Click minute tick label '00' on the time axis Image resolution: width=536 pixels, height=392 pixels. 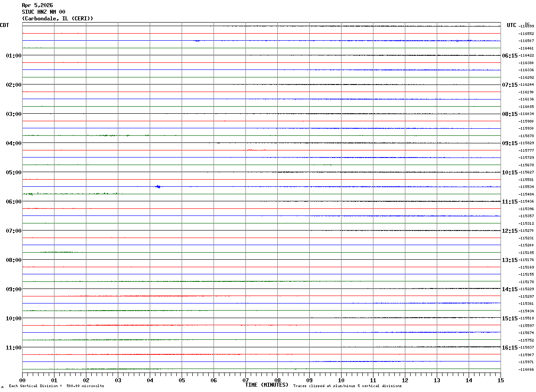click(x=22, y=380)
